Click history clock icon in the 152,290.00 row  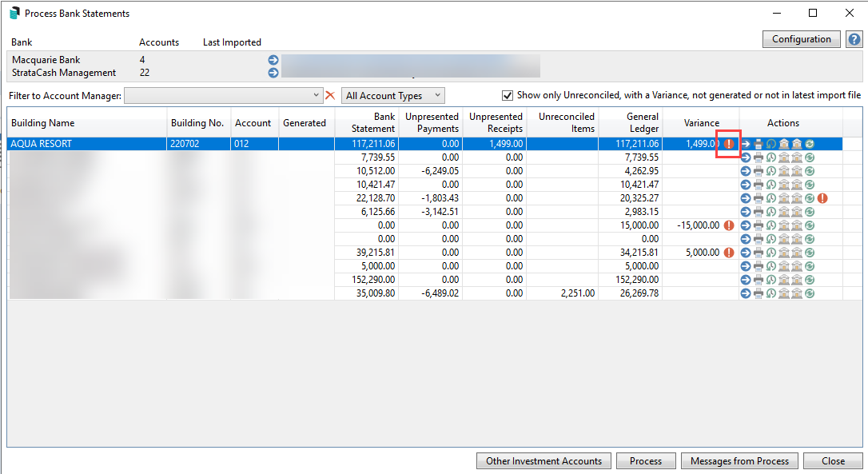(x=771, y=280)
